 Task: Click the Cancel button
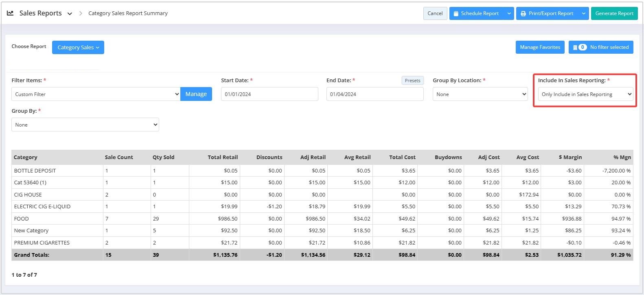(x=435, y=13)
